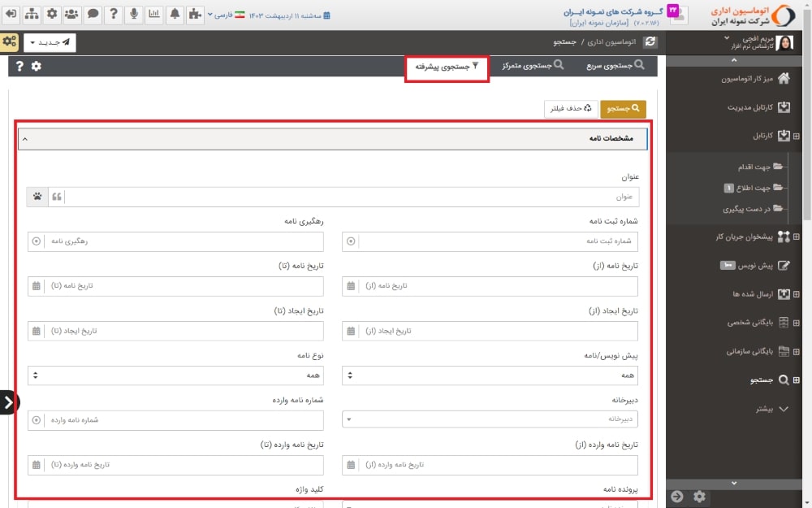Toggle the circle icon beside شماره ثبت نامه
812x508 pixels.
351,241
